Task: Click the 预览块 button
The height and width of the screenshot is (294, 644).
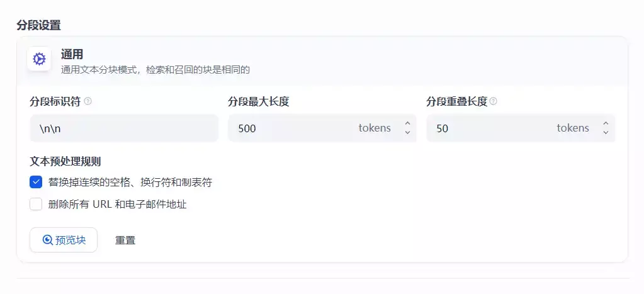Action: pyautogui.click(x=64, y=240)
